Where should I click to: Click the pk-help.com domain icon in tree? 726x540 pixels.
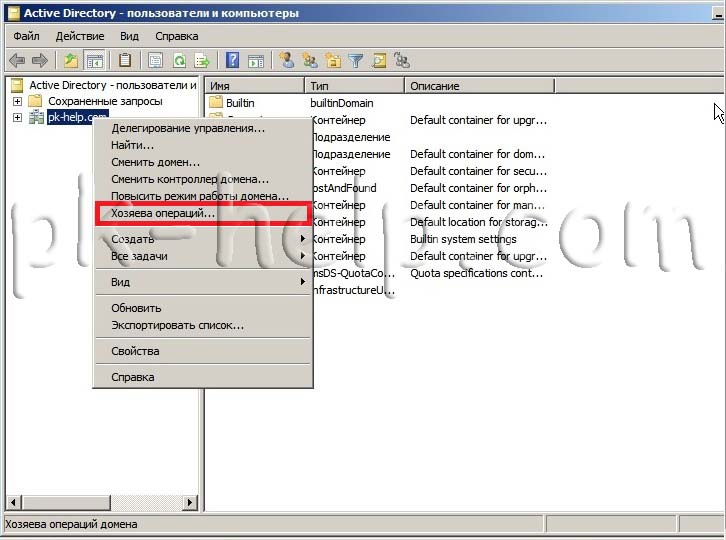[x=36, y=117]
